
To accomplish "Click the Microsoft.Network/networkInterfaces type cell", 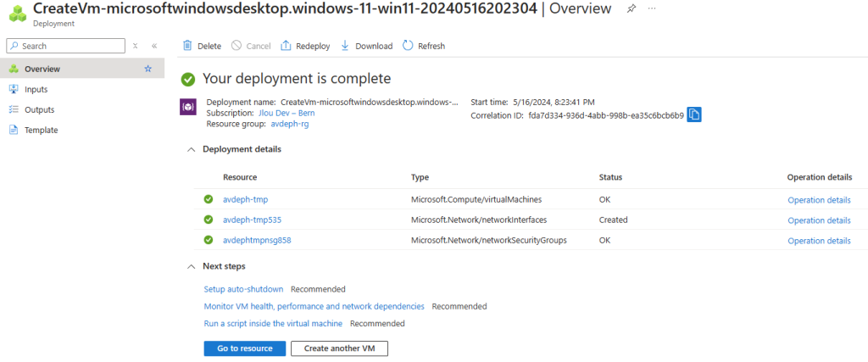I will pos(479,220).
